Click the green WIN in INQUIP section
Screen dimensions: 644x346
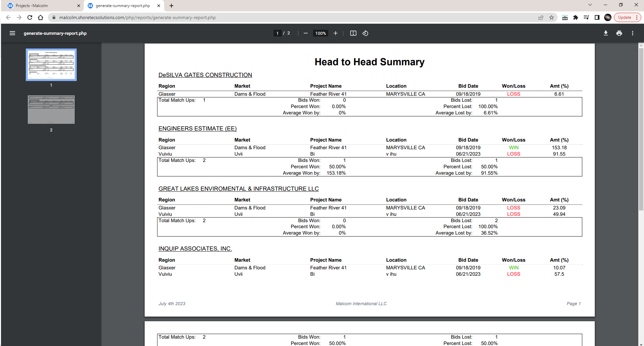(513, 268)
